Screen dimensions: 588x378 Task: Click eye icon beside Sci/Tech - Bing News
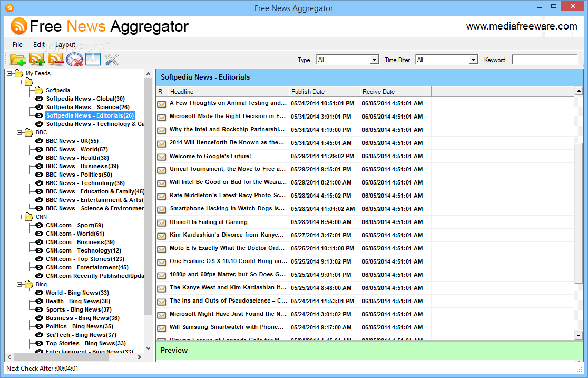39,335
